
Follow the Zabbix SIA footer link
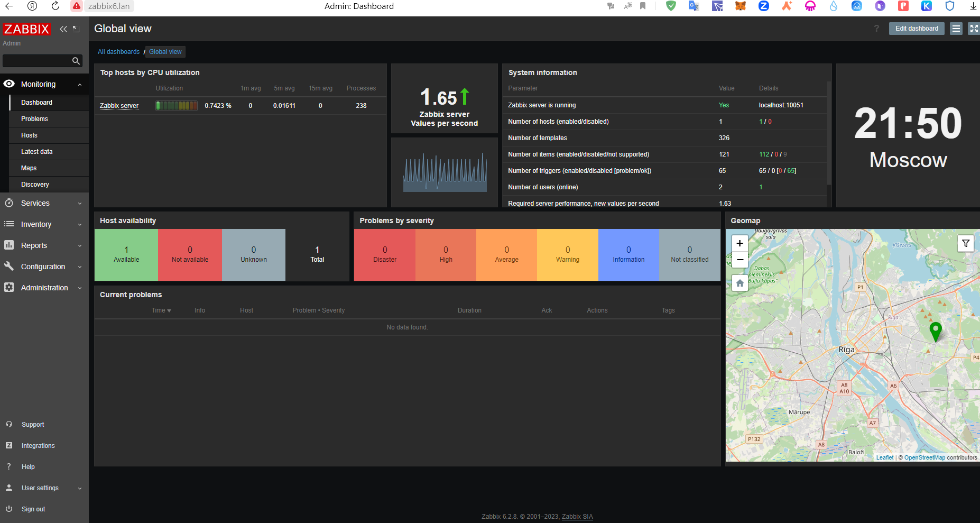click(x=577, y=516)
